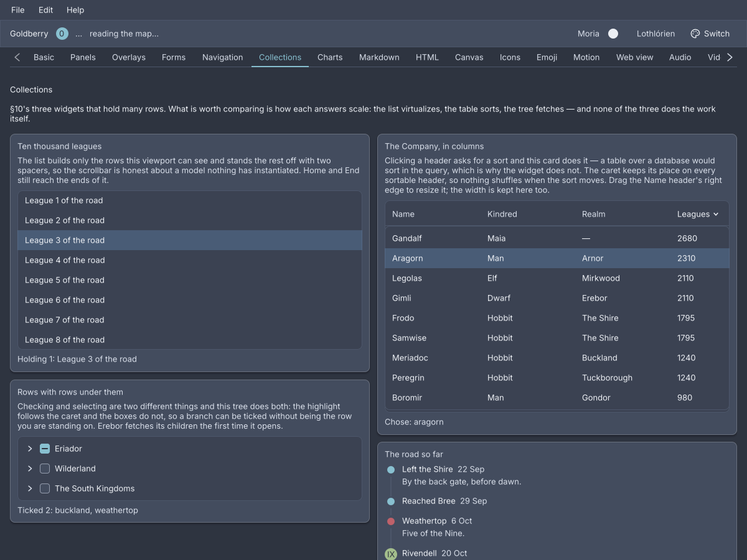Switch to the Emoji tab
This screenshot has width=747, height=560.
547,57
